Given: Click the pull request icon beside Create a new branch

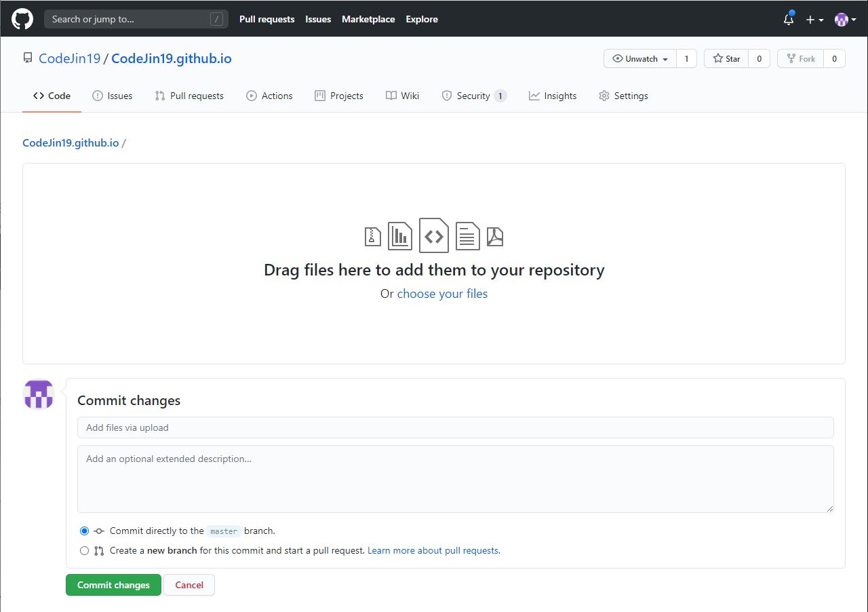Looking at the screenshot, I should [x=99, y=551].
